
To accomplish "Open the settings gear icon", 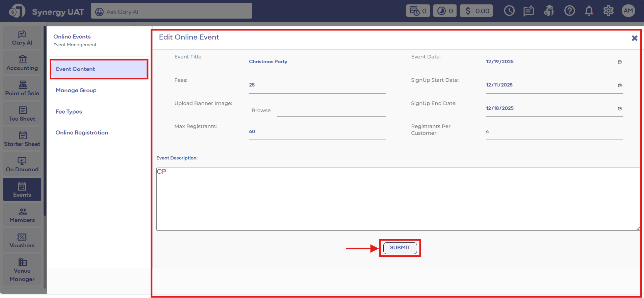I will pos(608,11).
